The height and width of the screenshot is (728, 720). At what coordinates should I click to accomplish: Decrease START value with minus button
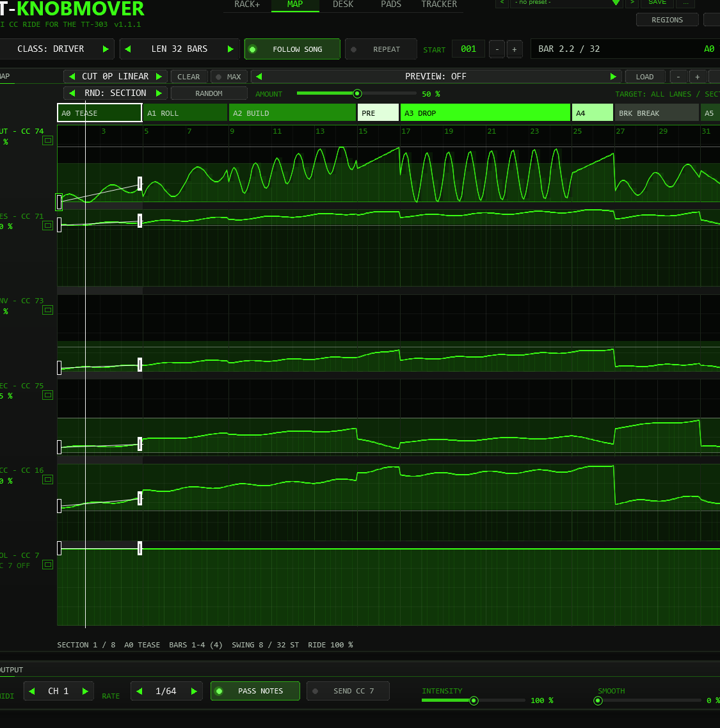coord(497,49)
